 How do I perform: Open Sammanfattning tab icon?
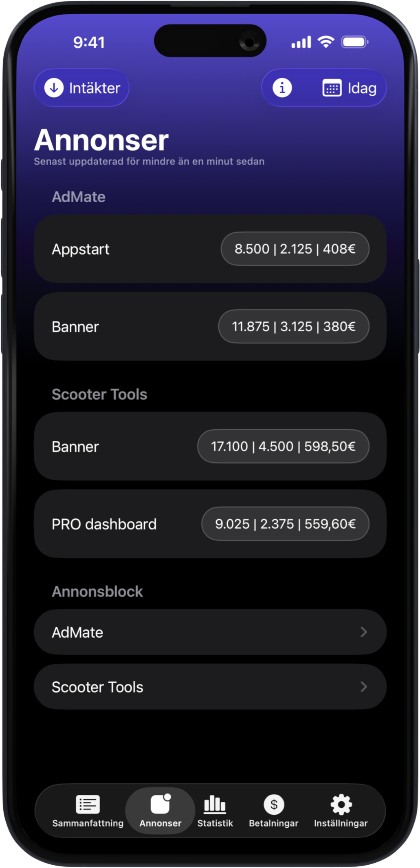[x=88, y=804]
